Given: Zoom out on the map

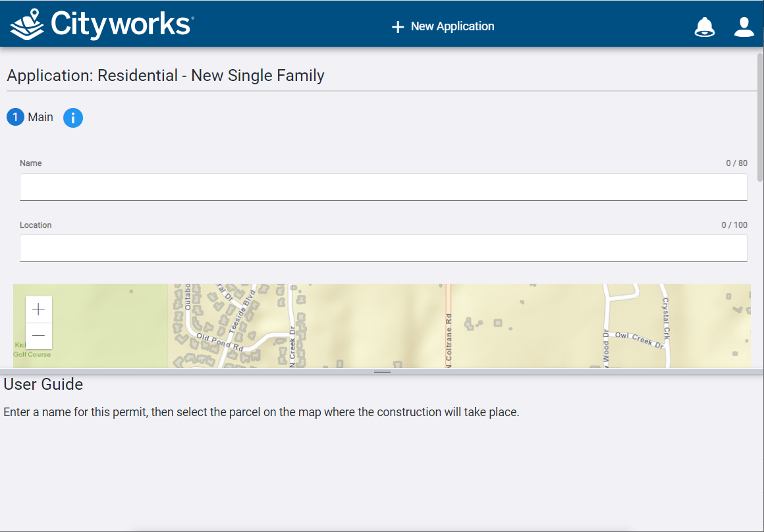Looking at the screenshot, I should click(x=38, y=336).
